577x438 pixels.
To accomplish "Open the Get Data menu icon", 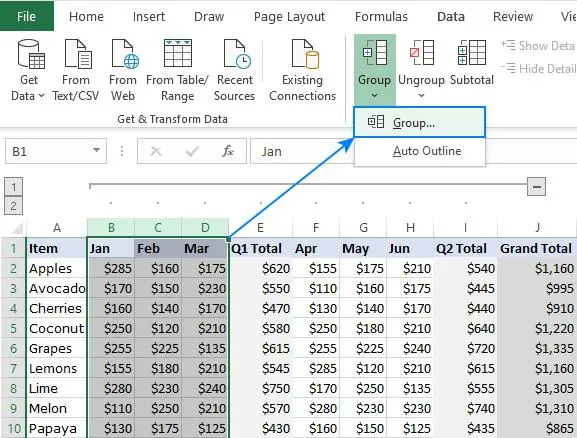I will (x=31, y=54).
